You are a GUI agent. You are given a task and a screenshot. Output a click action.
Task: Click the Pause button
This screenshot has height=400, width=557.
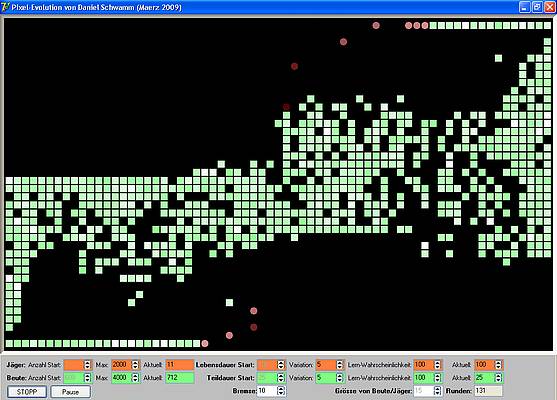point(70,392)
